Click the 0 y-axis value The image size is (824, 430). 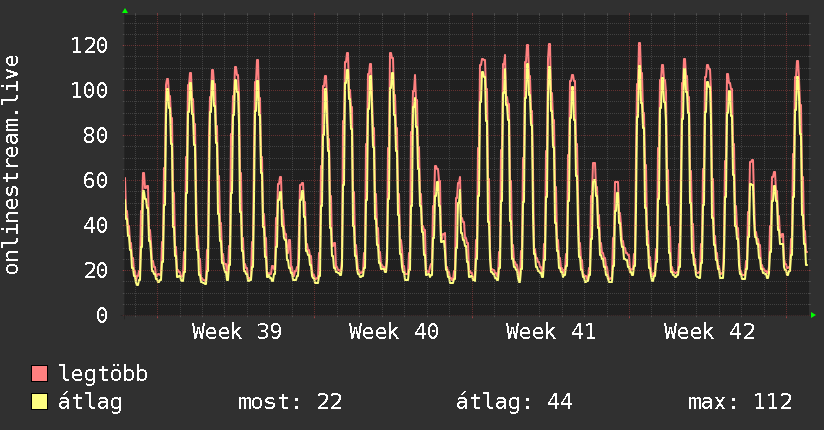click(102, 315)
